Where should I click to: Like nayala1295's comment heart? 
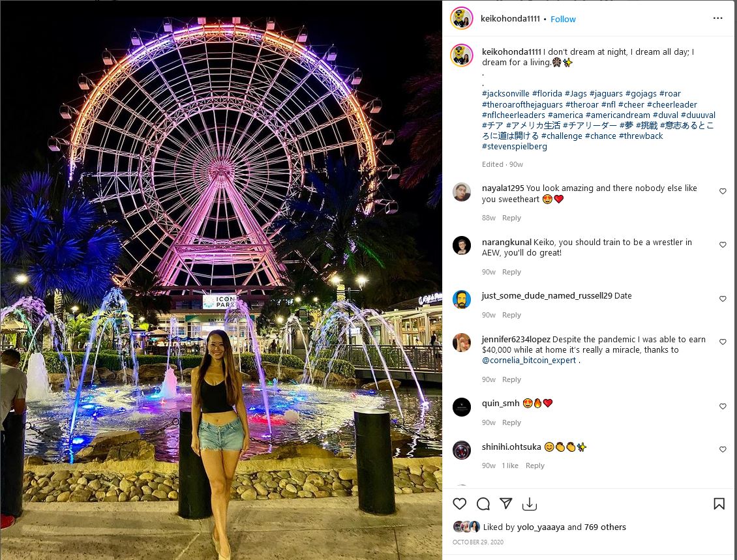coord(723,191)
